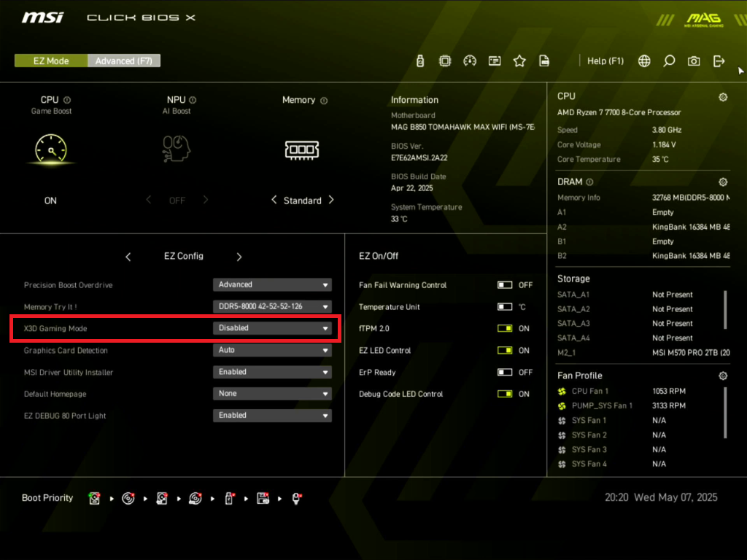Click the Game Boost ON label
This screenshot has height=560, width=747.
point(50,201)
